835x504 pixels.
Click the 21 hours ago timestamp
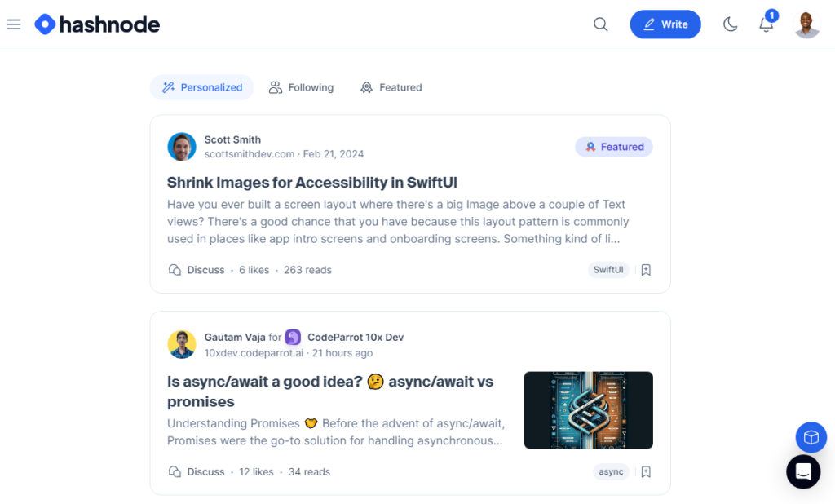342,353
